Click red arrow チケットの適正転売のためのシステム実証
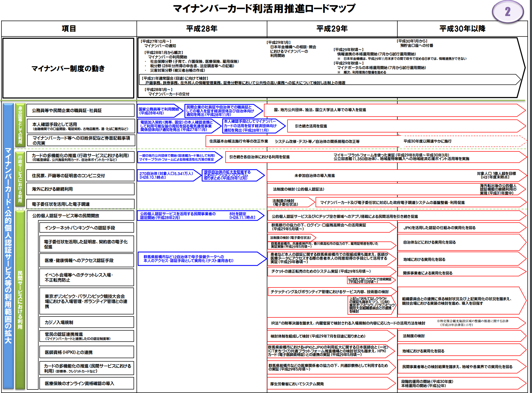 [x=332, y=271]
